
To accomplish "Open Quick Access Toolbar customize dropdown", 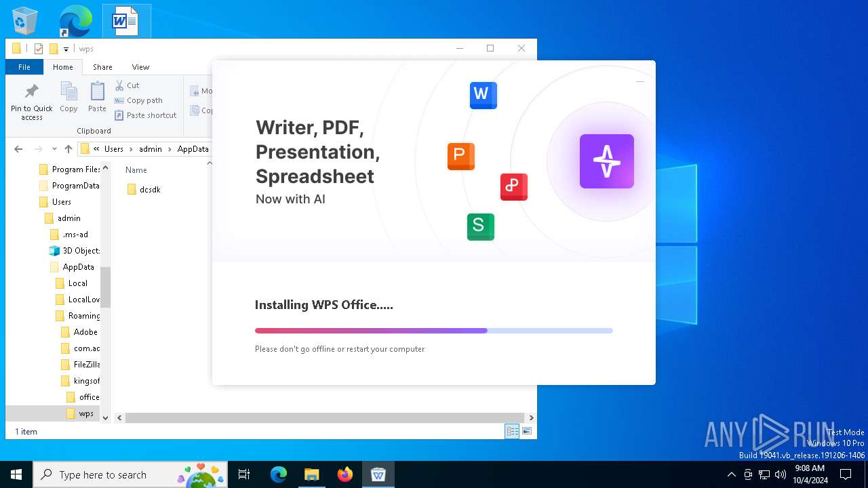I will 66,49.
